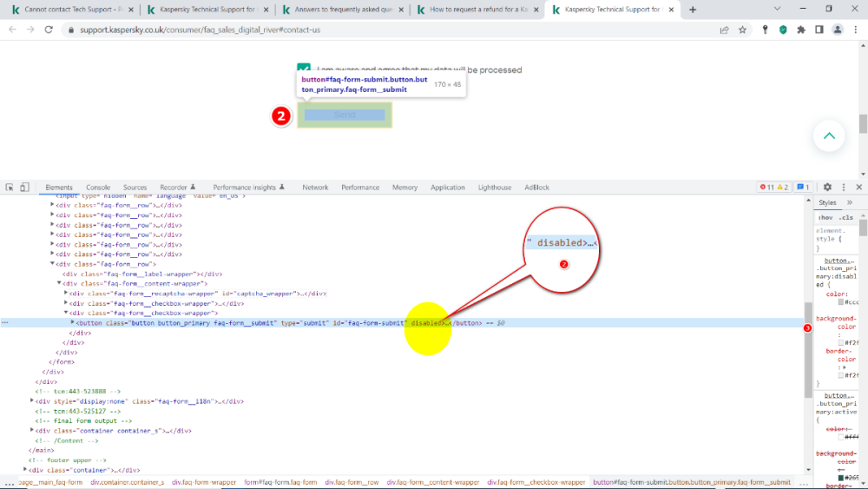Show more Styles sidebar tabs with >>
The width and height of the screenshot is (868, 489).
(x=850, y=202)
